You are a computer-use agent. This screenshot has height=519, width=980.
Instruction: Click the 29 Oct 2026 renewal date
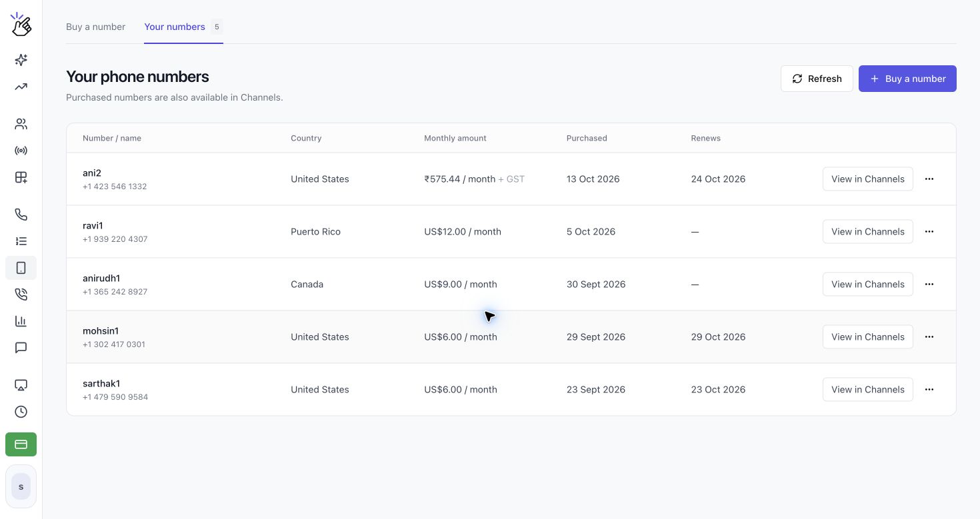click(718, 337)
